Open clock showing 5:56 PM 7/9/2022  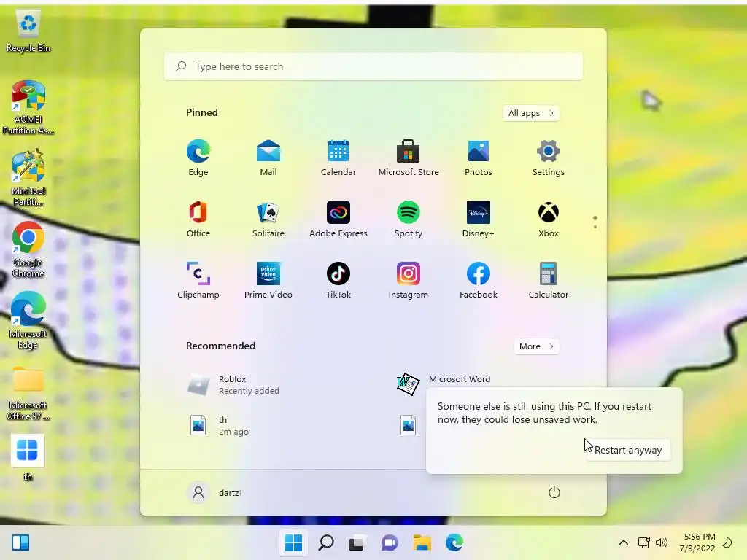point(698,542)
